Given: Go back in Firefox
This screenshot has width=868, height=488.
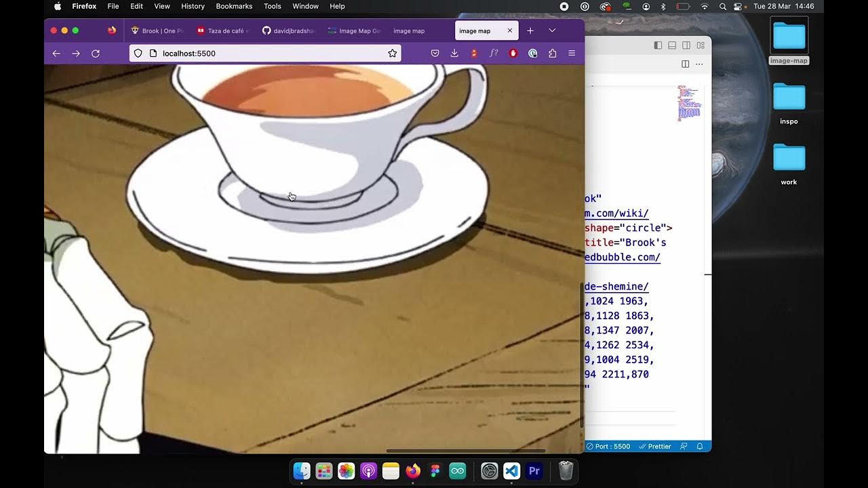Looking at the screenshot, I should click(x=56, y=54).
